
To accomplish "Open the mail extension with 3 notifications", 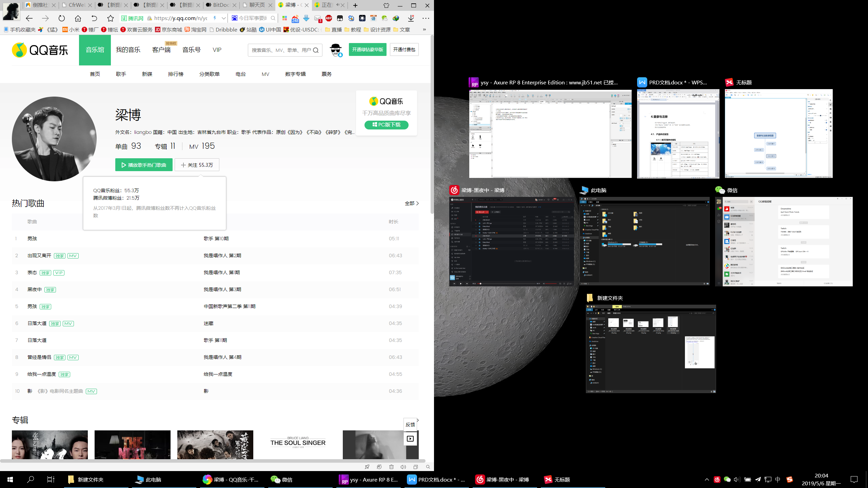I will point(318,18).
